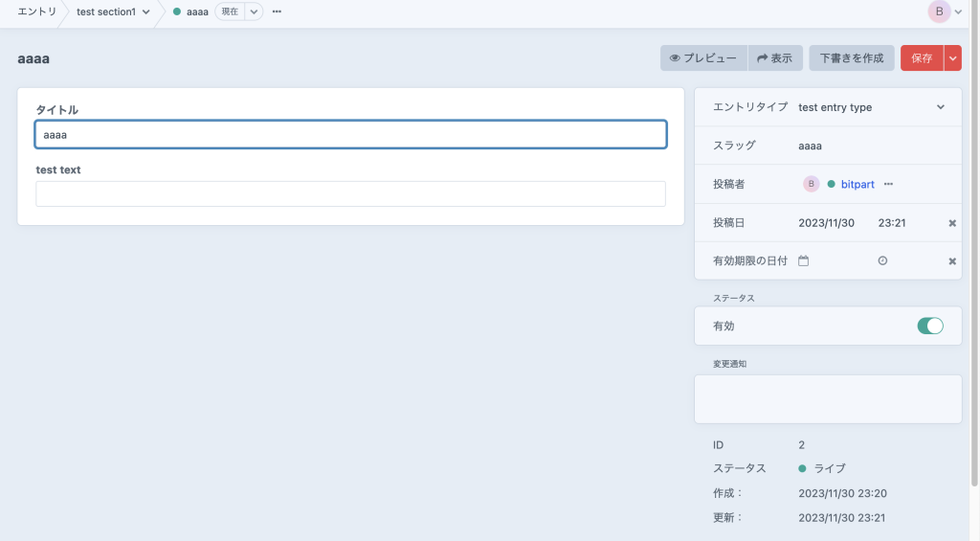
Task: Click the user avatar B in the top right
Action: (x=939, y=11)
